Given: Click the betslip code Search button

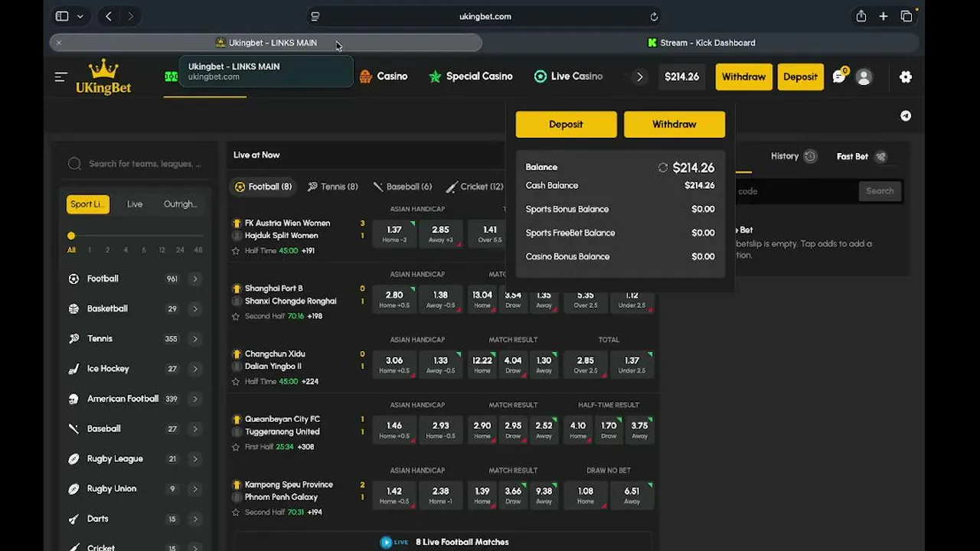Looking at the screenshot, I should coord(880,191).
